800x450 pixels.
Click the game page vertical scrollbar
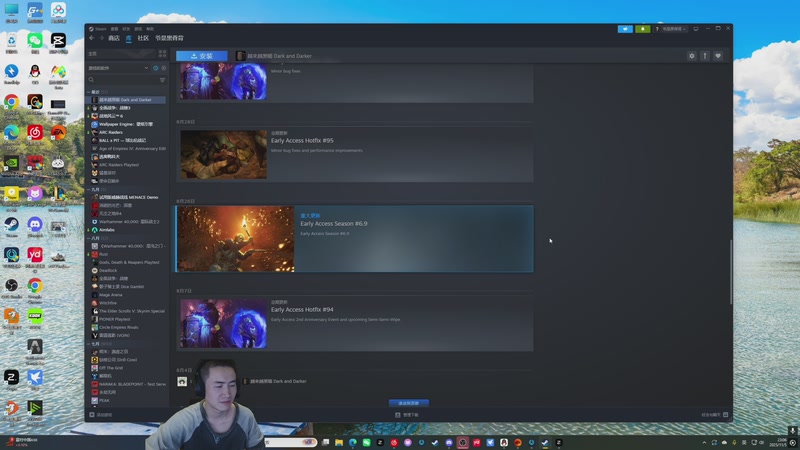point(731,272)
